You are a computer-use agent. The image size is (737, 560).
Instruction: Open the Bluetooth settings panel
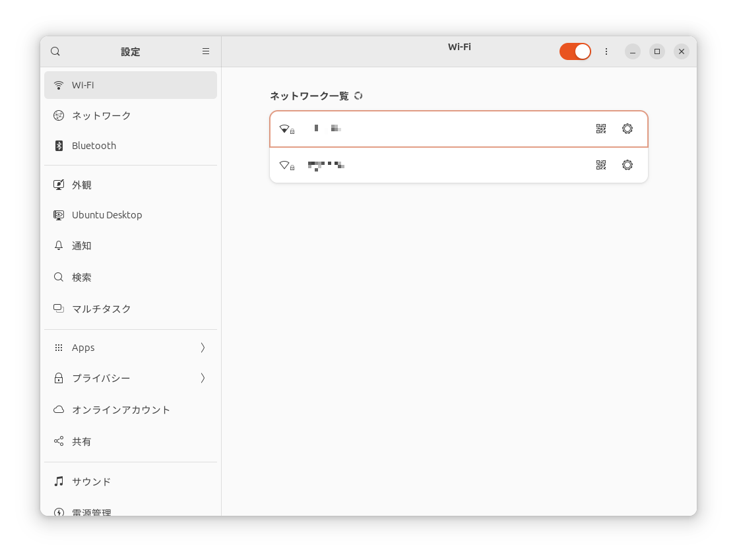pos(131,146)
